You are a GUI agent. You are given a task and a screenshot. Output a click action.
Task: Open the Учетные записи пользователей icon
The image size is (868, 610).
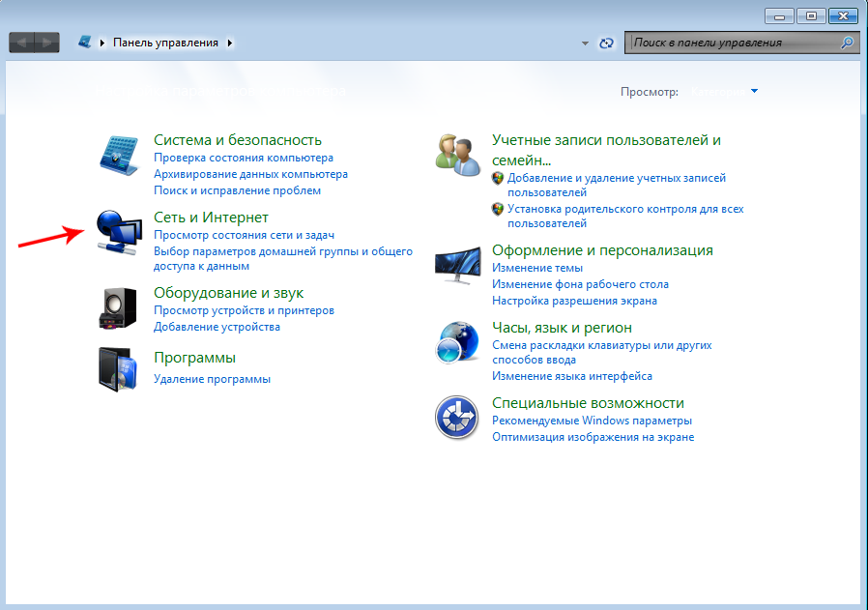(458, 154)
